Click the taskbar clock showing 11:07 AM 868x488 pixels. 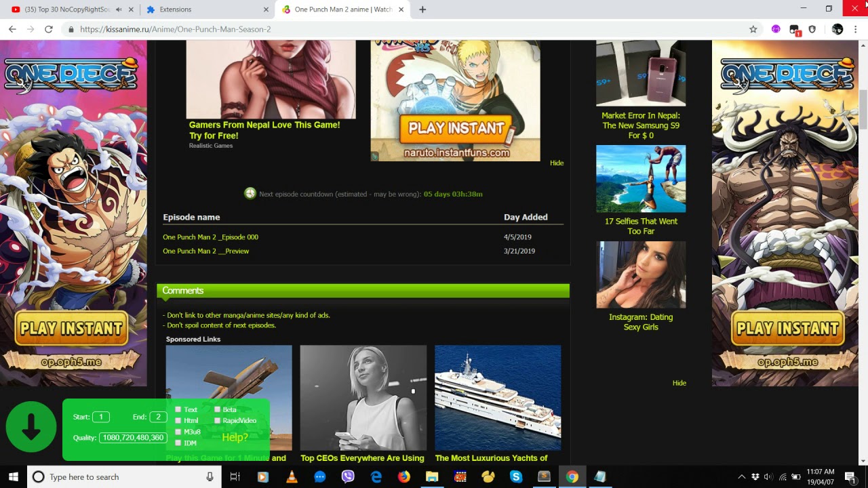(x=820, y=476)
